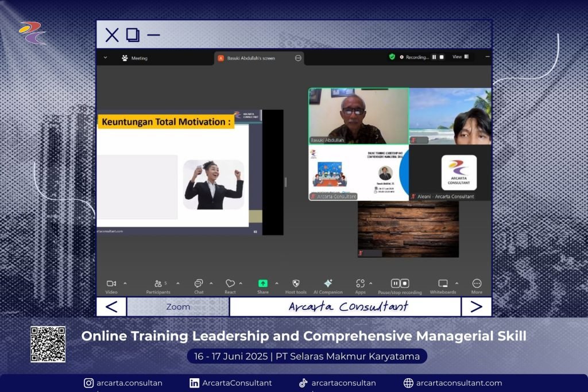Image resolution: width=588 pixels, height=392 pixels.
Task: Expand the Whiteboards options chevron
Action: point(457,283)
